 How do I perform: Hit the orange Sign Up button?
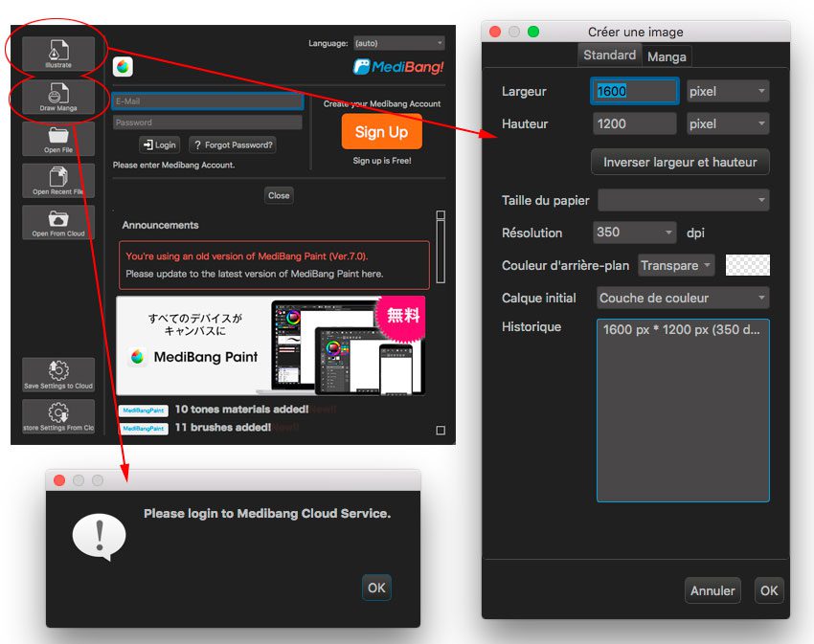click(x=381, y=132)
